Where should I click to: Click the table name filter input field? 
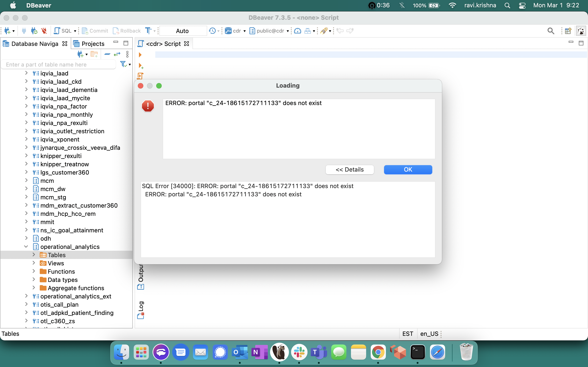click(x=58, y=64)
